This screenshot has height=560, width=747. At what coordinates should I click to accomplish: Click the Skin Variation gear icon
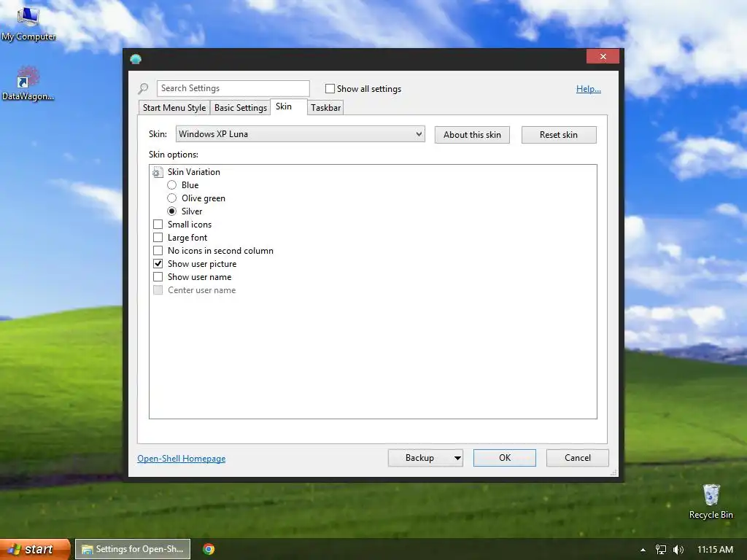point(158,172)
